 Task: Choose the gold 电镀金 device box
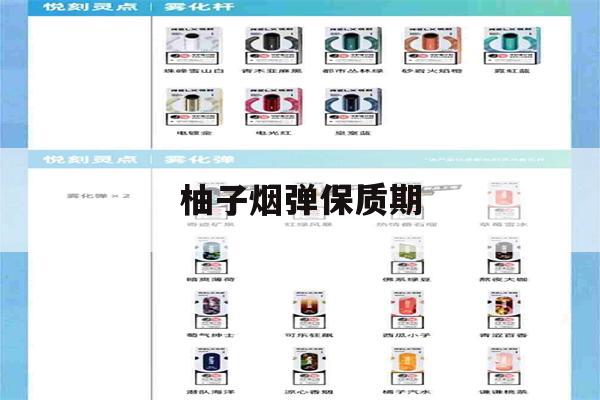194,107
